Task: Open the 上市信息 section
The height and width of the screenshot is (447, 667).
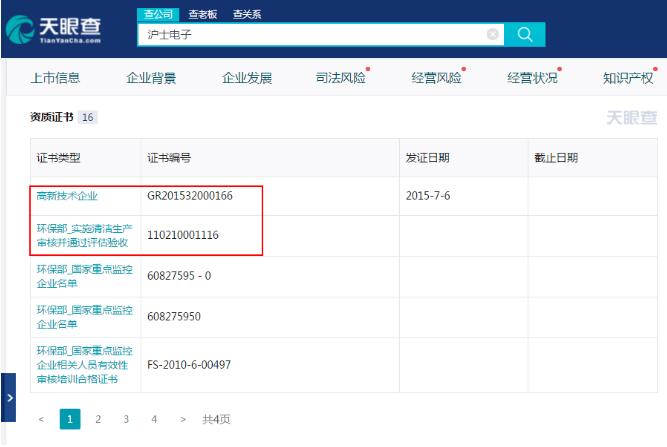Action: (x=55, y=78)
